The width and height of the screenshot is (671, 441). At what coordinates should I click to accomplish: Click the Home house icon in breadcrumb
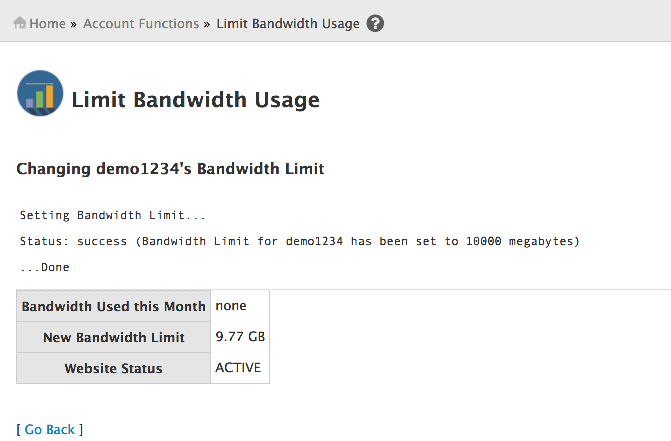pos(20,23)
